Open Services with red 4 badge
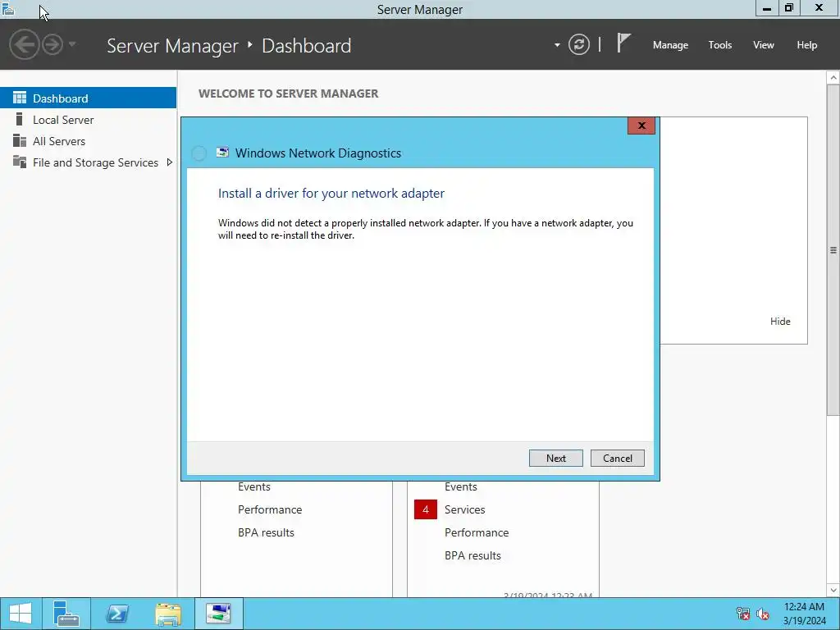 pyautogui.click(x=464, y=509)
